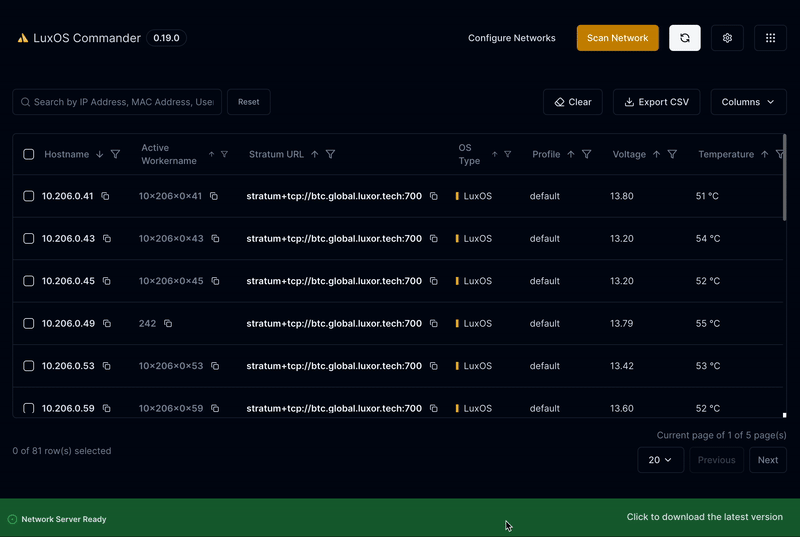Filter the Hostname column
The width and height of the screenshot is (800, 537).
(x=115, y=154)
